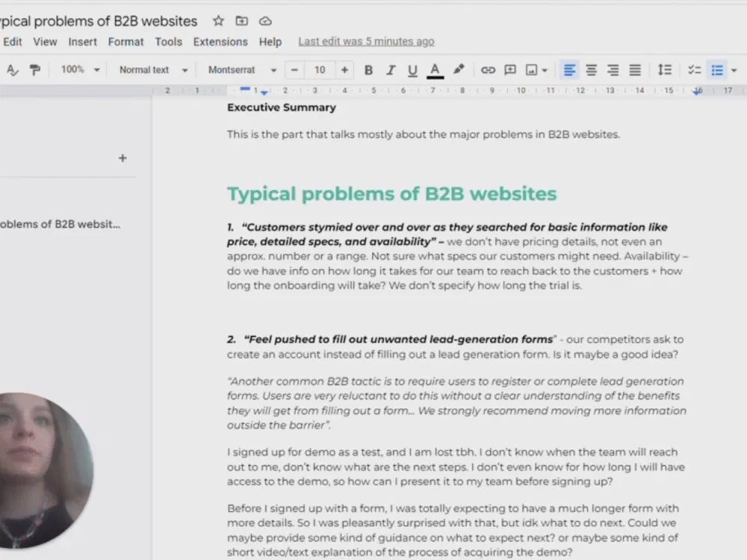Add a summary with the plus icon
The height and width of the screenshot is (560, 747).
click(x=123, y=158)
